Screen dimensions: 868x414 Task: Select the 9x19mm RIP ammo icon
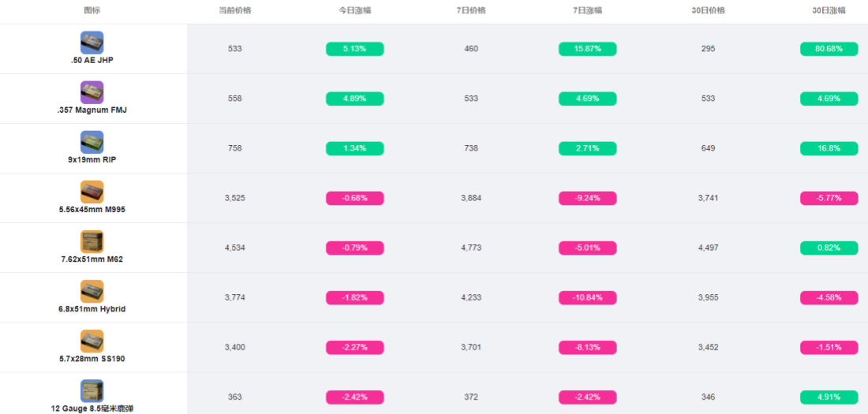click(92, 142)
